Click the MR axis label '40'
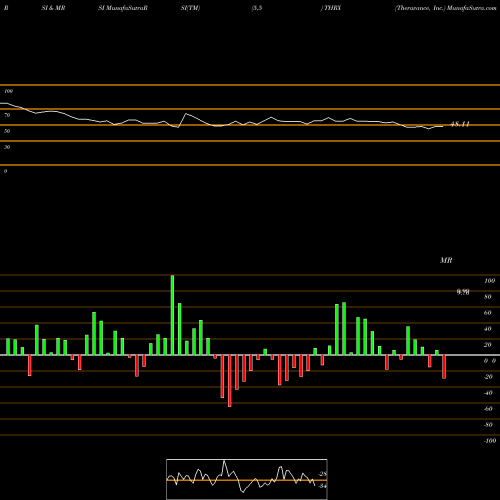The image size is (500, 500). click(x=488, y=329)
